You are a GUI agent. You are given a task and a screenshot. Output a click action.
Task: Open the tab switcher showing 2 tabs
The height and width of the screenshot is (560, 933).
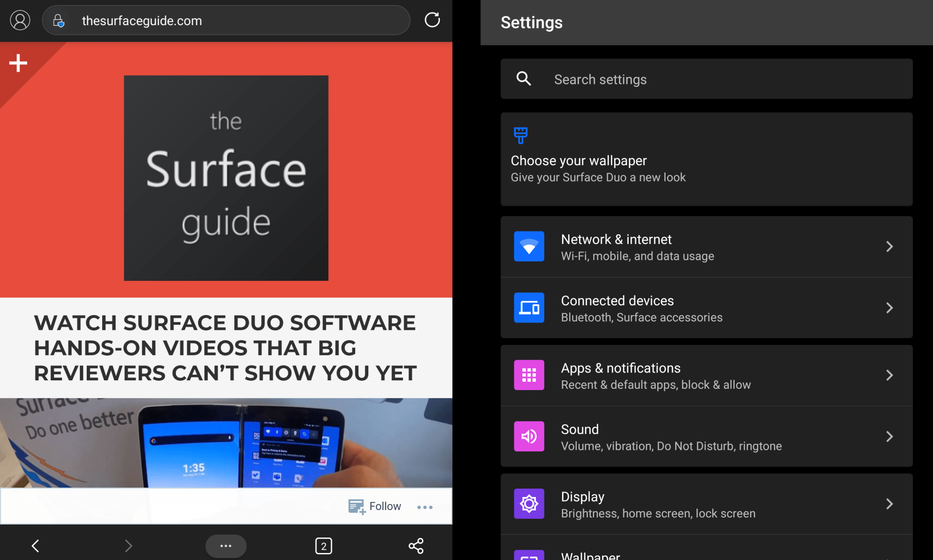323,546
